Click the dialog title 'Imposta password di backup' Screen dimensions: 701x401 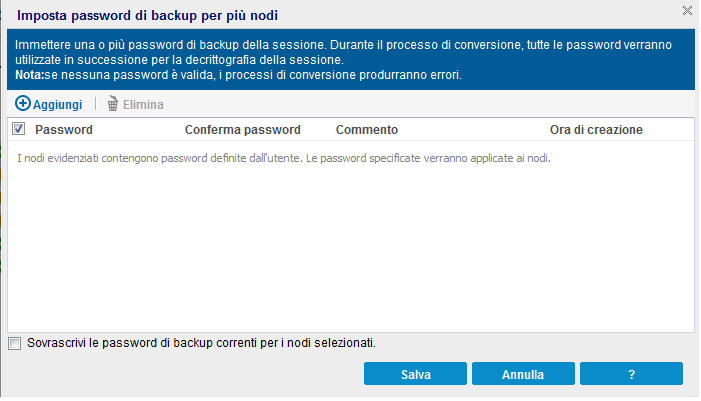(148, 15)
